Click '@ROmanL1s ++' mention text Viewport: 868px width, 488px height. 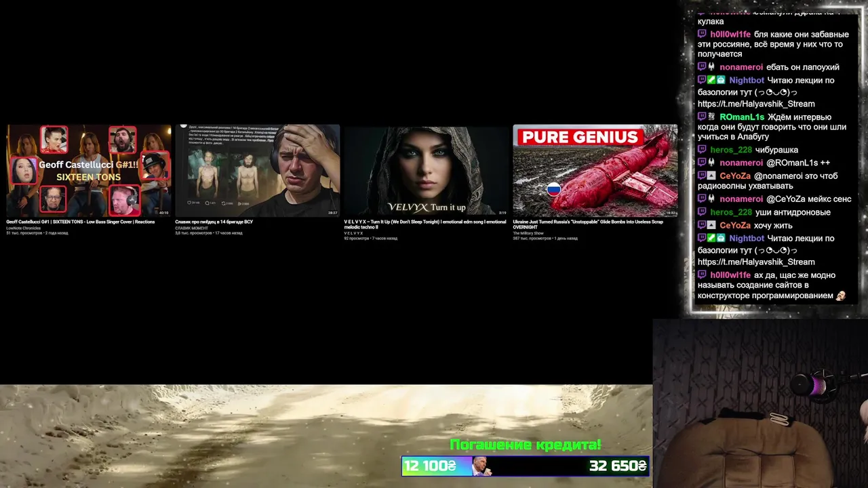pyautogui.click(x=798, y=163)
